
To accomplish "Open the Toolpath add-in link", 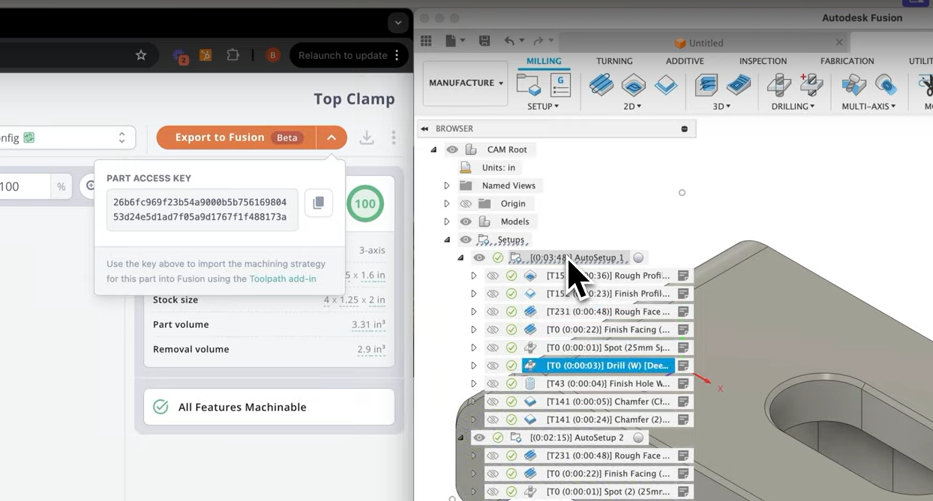I will (283, 278).
